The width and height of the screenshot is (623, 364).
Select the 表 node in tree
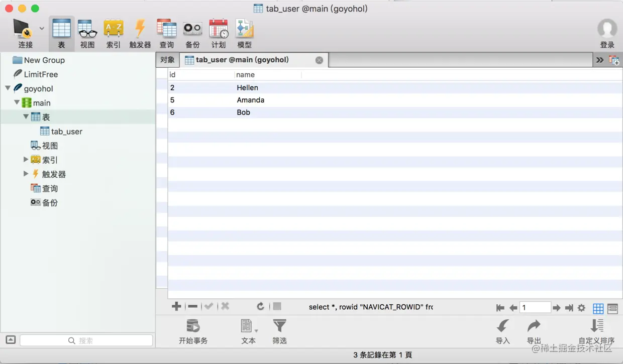[x=46, y=117]
